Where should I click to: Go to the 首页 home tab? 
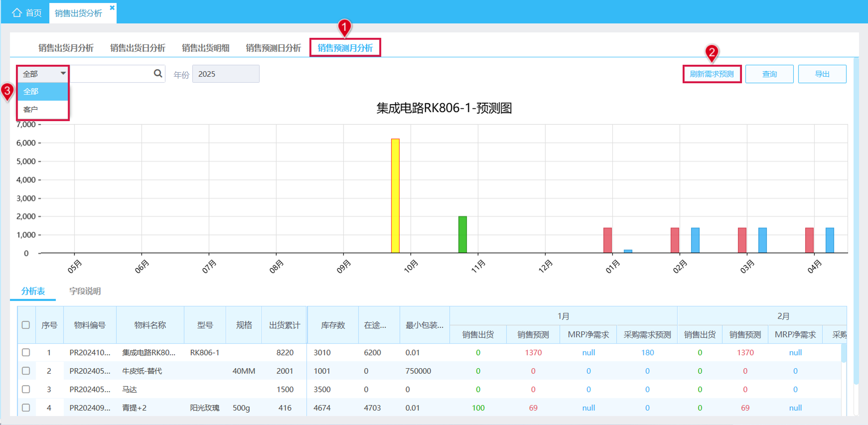pyautogui.click(x=27, y=13)
